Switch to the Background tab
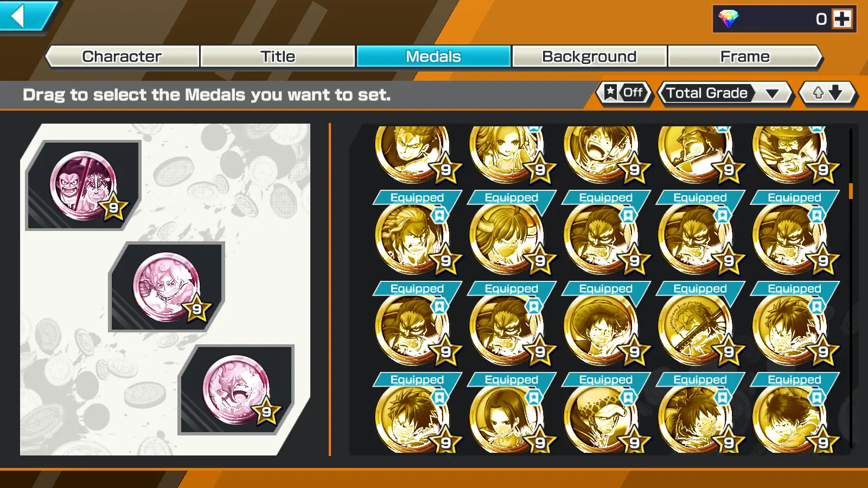868x488 pixels. (589, 56)
